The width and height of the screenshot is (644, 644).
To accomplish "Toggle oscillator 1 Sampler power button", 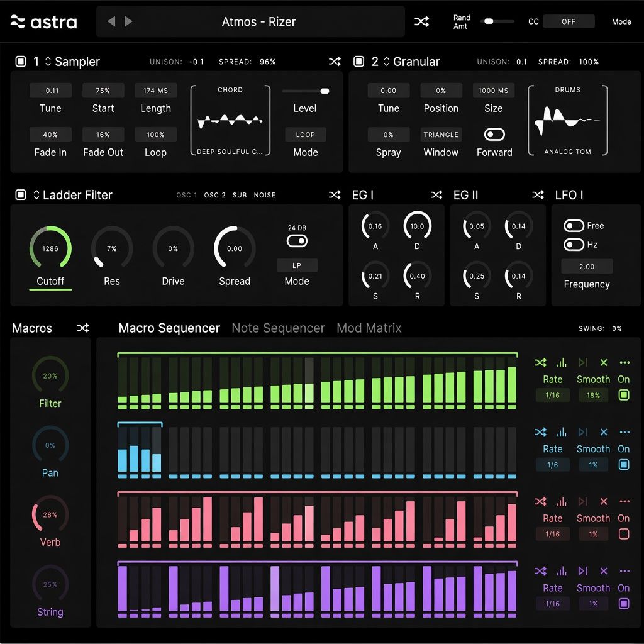I will pos(21,62).
